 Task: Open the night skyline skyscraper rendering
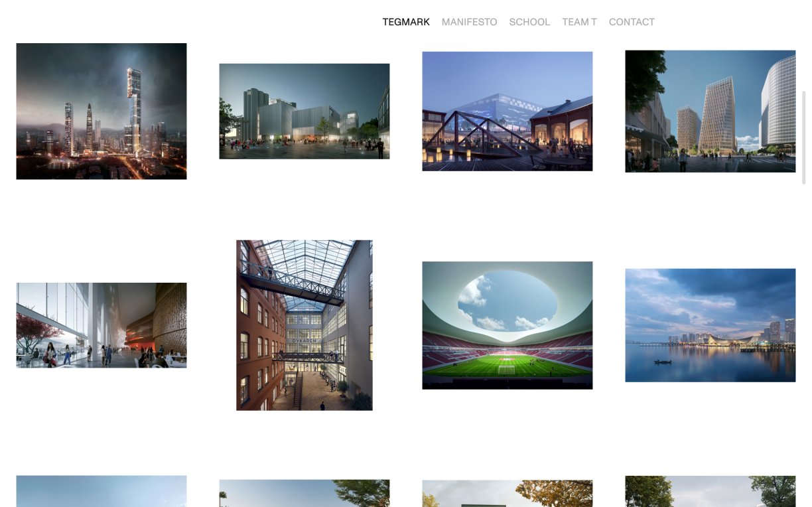pos(101,111)
